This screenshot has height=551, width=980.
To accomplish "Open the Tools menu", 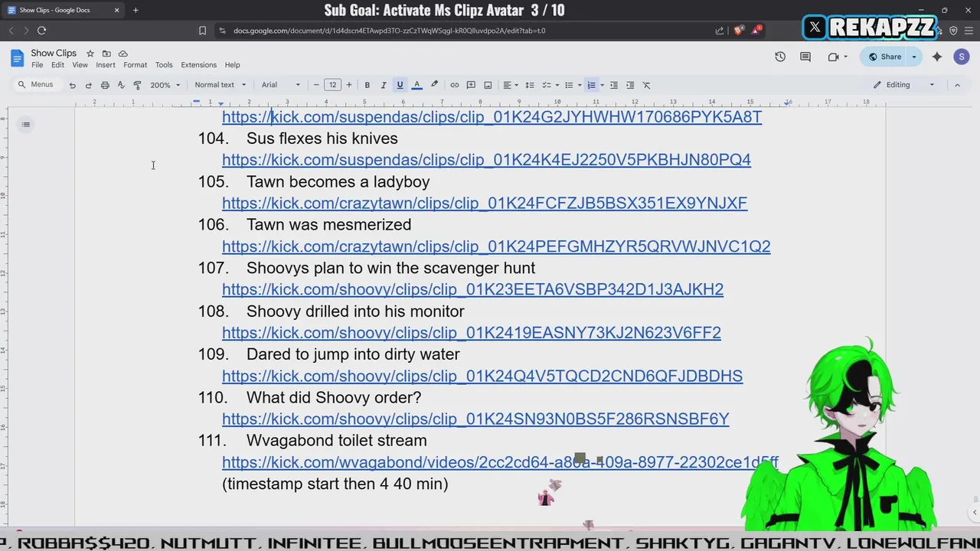I will coord(164,65).
